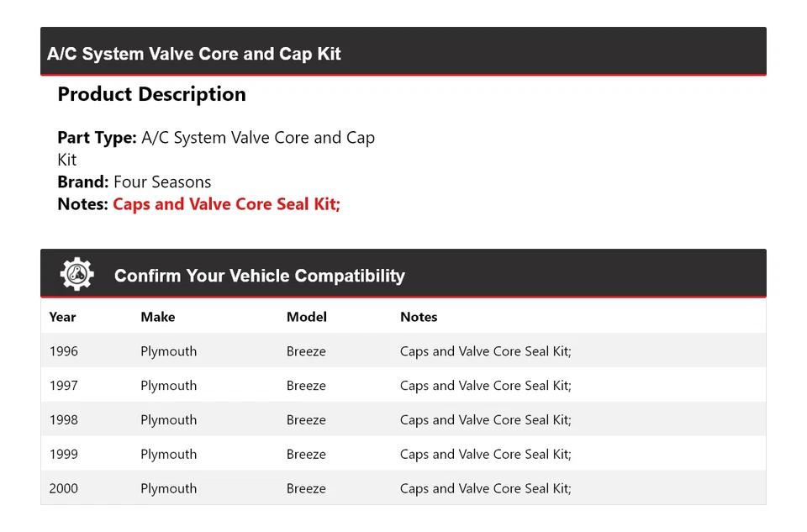The width and height of the screenshot is (807, 532).
Task: Click the 2000 year cell
Action: click(x=64, y=488)
